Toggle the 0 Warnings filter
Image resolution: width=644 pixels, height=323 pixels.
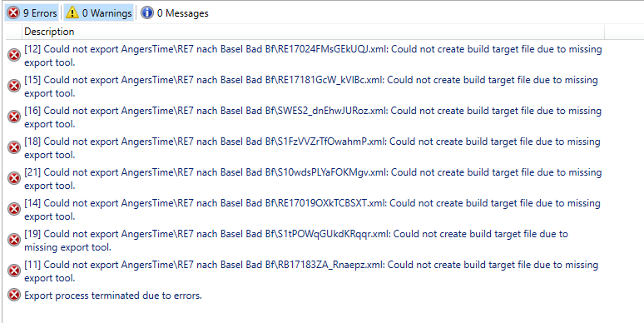[98, 13]
